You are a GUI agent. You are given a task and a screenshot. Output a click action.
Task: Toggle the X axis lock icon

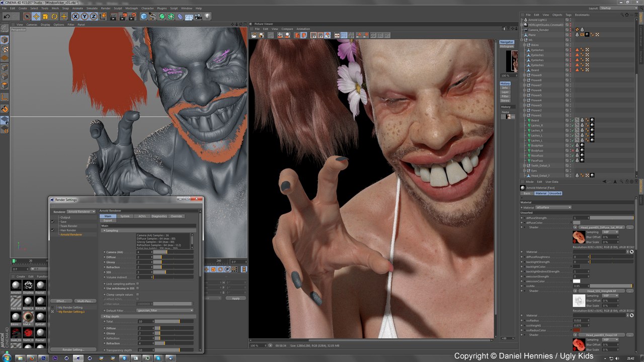pos(75,17)
